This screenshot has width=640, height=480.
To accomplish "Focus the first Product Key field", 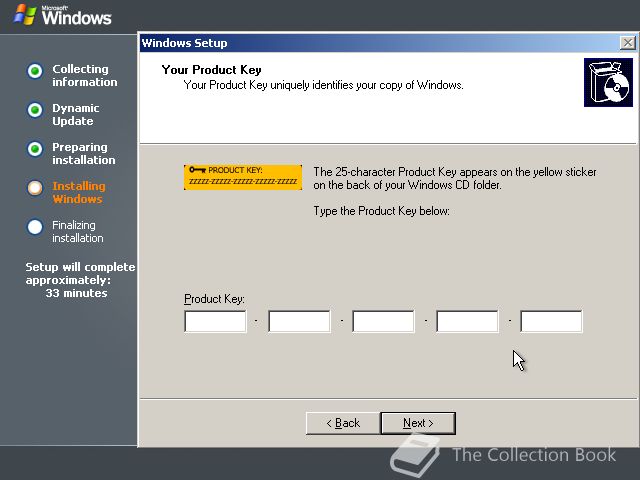I will [x=215, y=321].
